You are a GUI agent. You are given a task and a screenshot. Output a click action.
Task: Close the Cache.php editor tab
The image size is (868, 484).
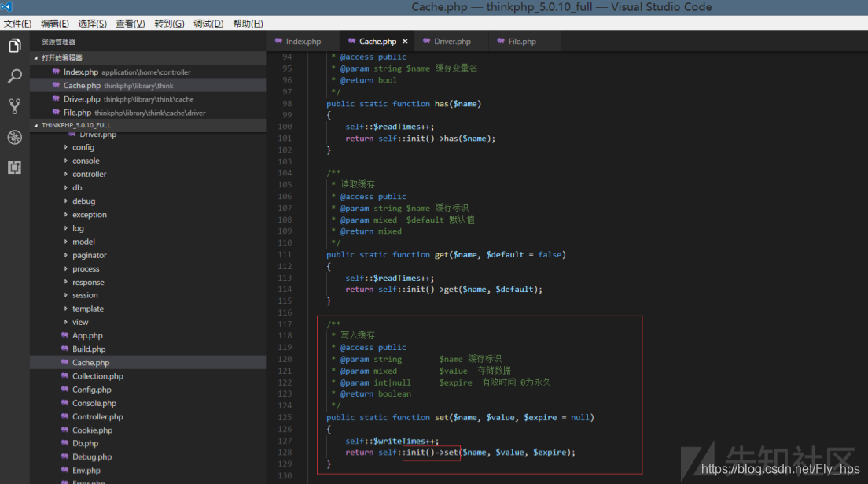[405, 42]
